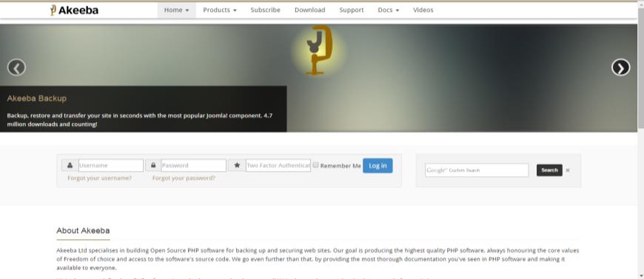Image resolution: width=644 pixels, height=279 pixels.
Task: Open the Home dropdown menu
Action: pos(177,10)
